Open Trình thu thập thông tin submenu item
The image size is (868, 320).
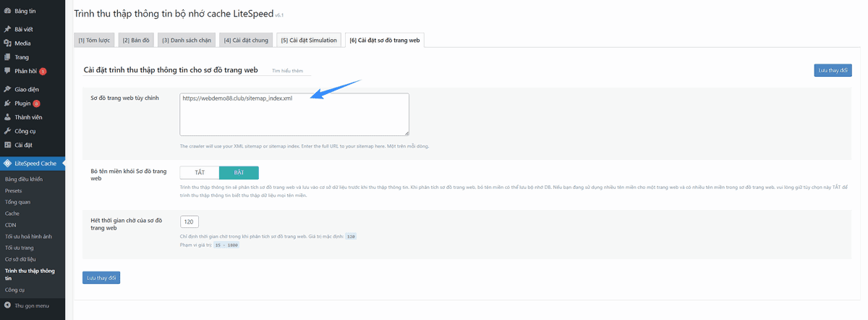pos(29,274)
